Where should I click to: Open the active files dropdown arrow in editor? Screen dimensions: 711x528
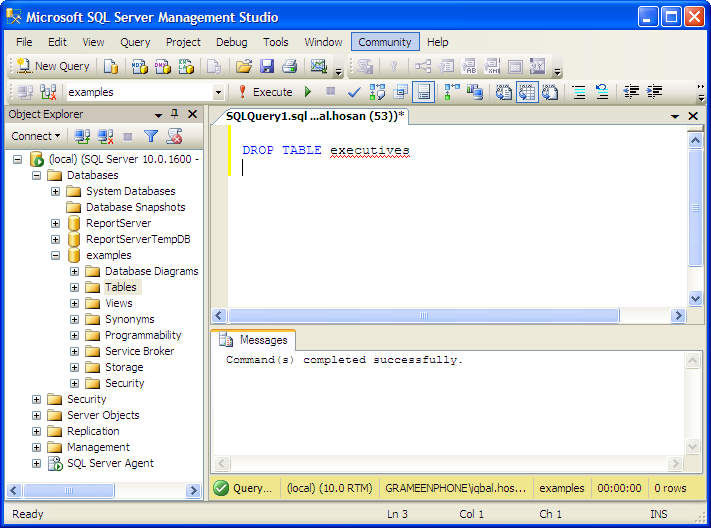point(675,117)
